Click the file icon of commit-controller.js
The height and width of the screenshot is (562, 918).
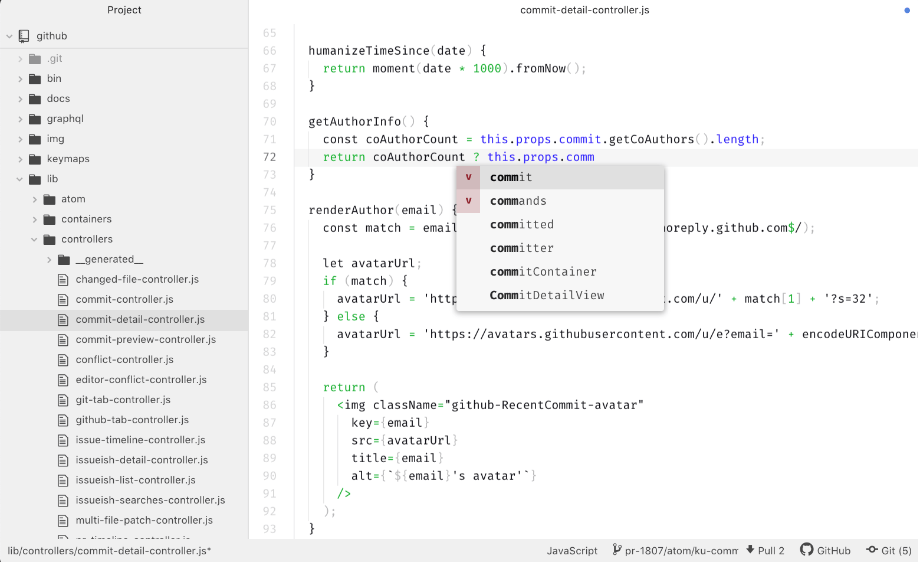tap(63, 300)
